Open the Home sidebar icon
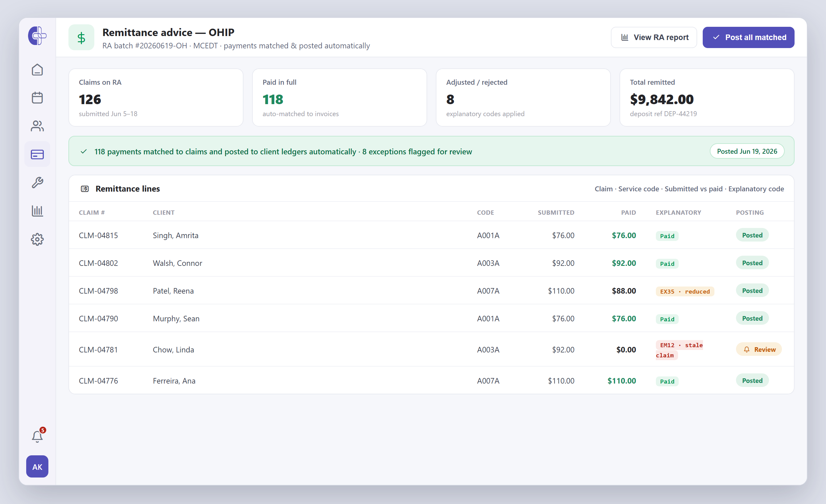The width and height of the screenshot is (826, 504). [x=37, y=70]
